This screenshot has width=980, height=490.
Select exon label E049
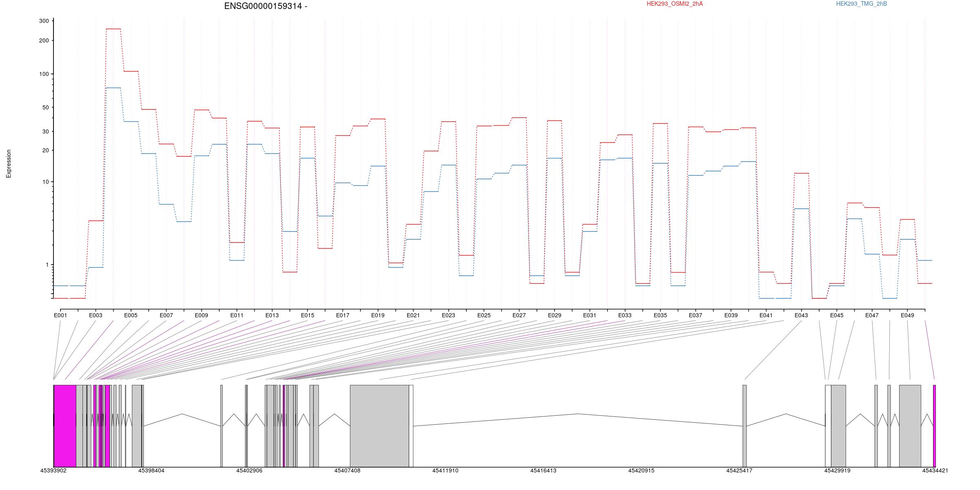pos(907,315)
